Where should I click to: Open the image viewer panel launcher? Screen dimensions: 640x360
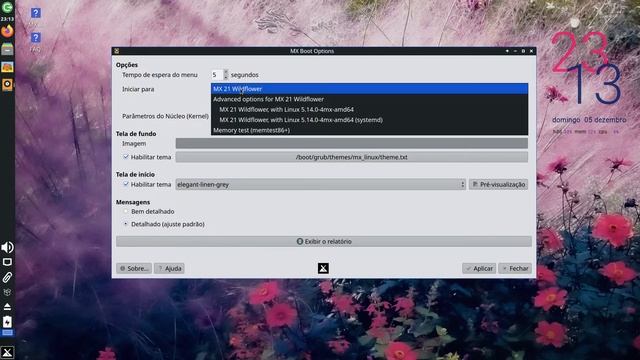tap(7, 67)
